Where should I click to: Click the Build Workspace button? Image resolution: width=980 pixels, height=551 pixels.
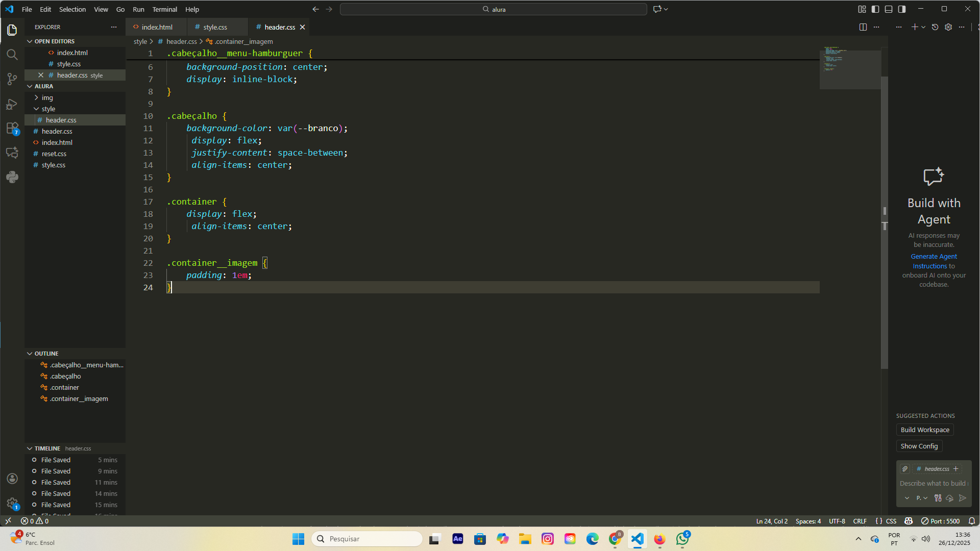tap(924, 430)
